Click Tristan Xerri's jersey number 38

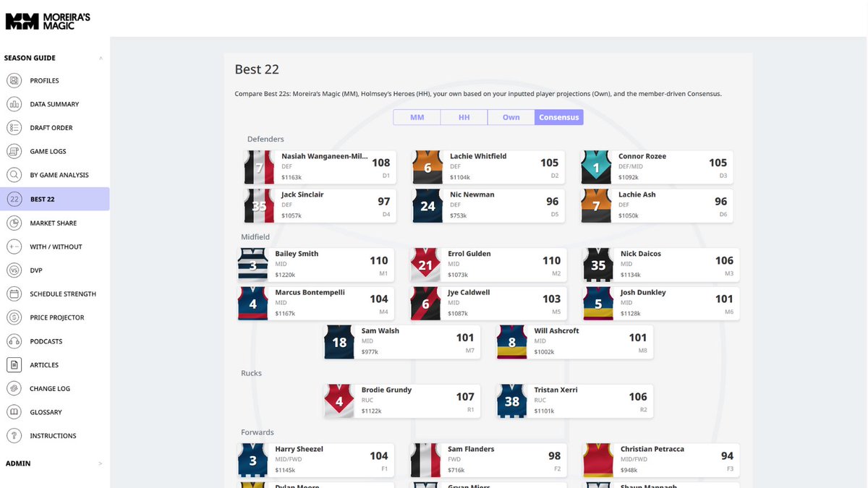(x=512, y=401)
